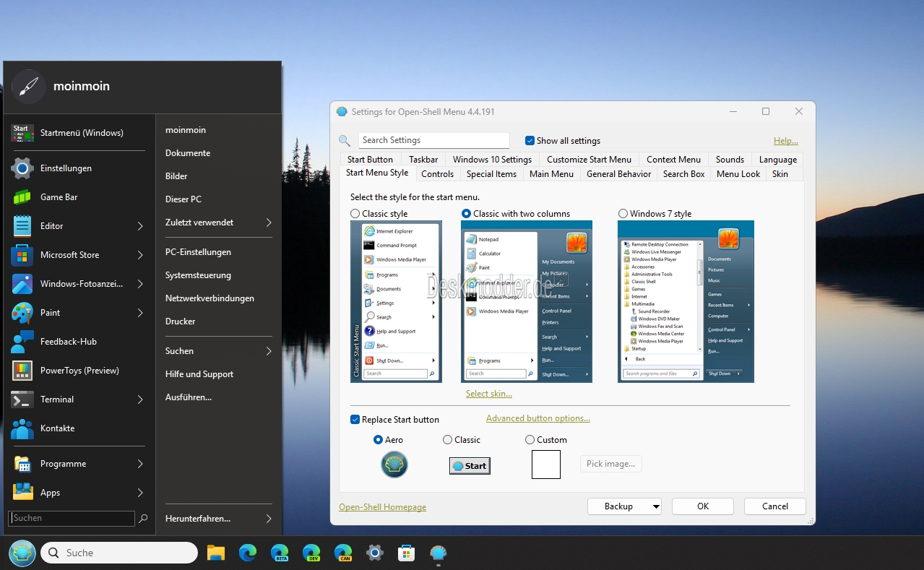The image size is (924, 570).
Task: Open the Kontakte people icon
Action: 22,428
